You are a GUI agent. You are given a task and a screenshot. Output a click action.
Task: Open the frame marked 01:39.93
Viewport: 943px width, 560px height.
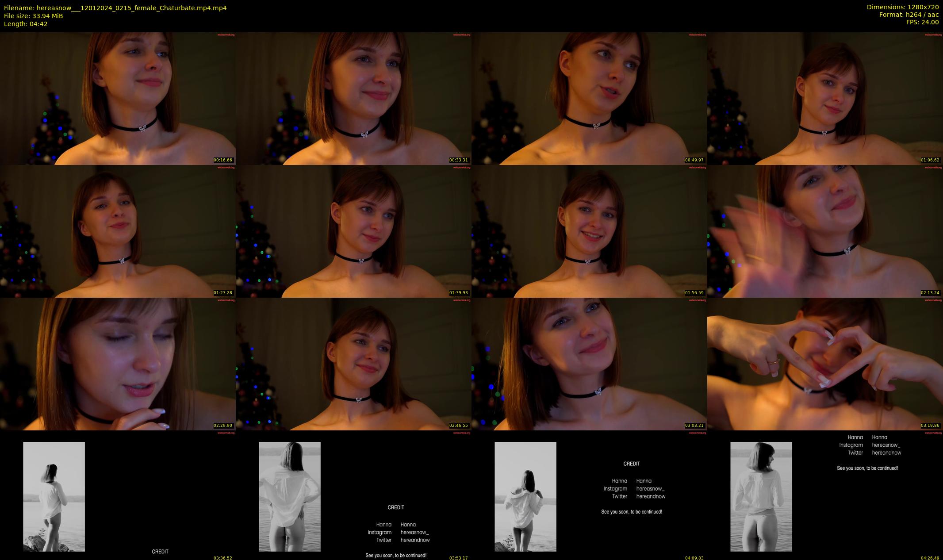(x=353, y=231)
